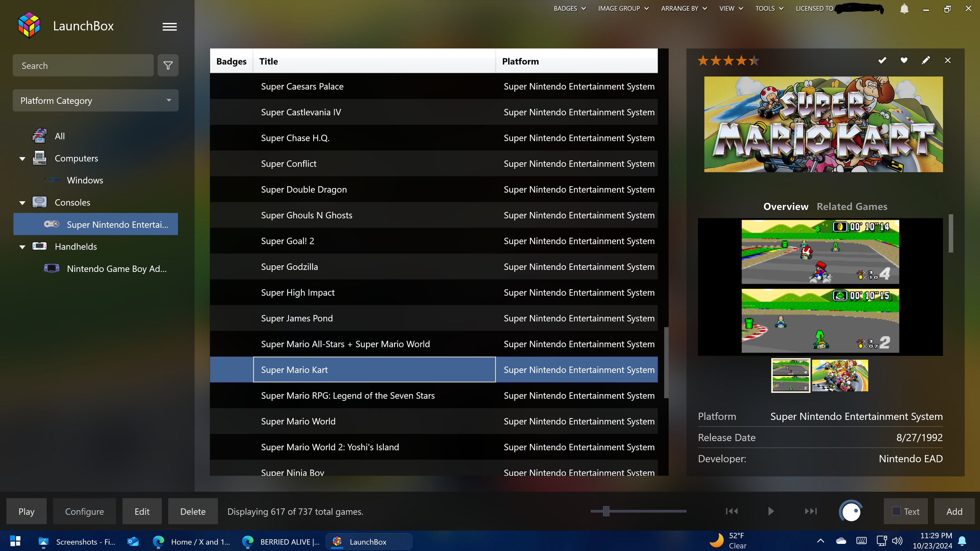Open the VIEW menu

tap(731, 8)
